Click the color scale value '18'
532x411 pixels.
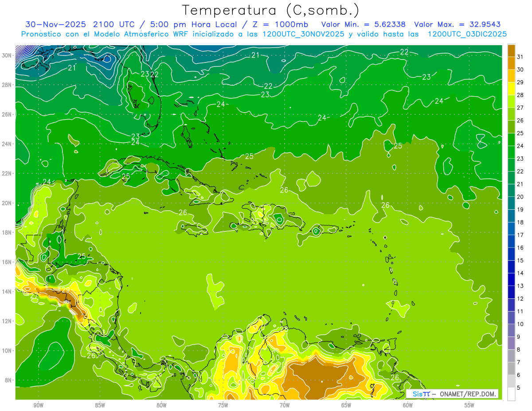[520, 222]
